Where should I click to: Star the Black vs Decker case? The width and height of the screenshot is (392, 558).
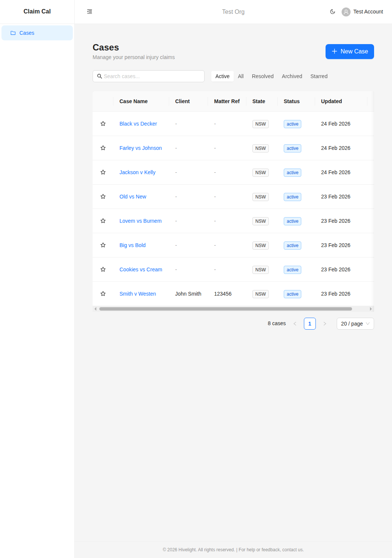coord(103,123)
